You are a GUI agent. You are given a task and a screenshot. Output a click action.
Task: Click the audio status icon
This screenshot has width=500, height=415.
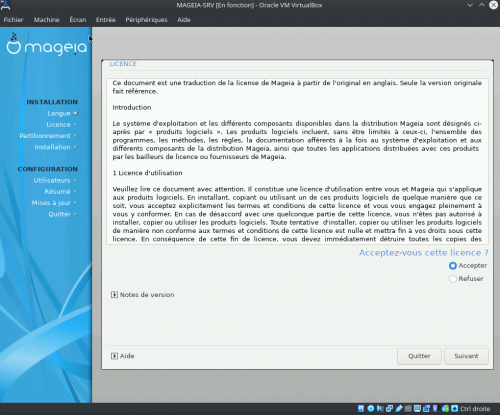(380, 409)
